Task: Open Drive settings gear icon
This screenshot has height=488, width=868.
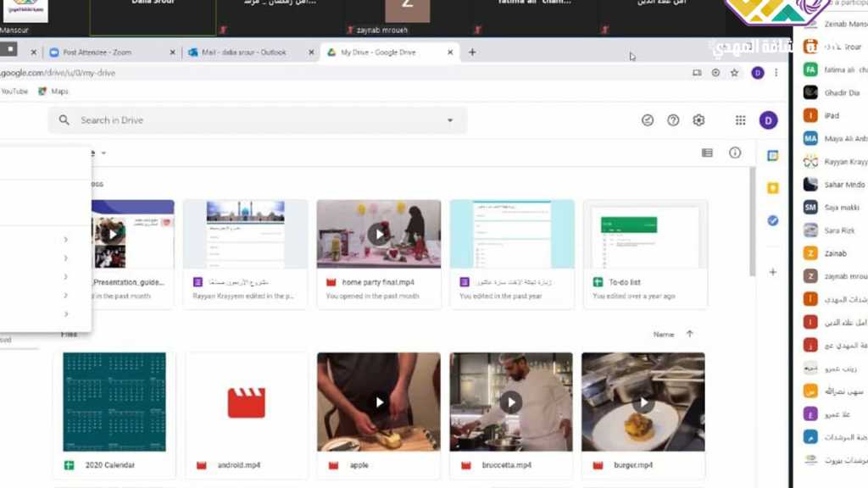Action: pyautogui.click(x=698, y=120)
